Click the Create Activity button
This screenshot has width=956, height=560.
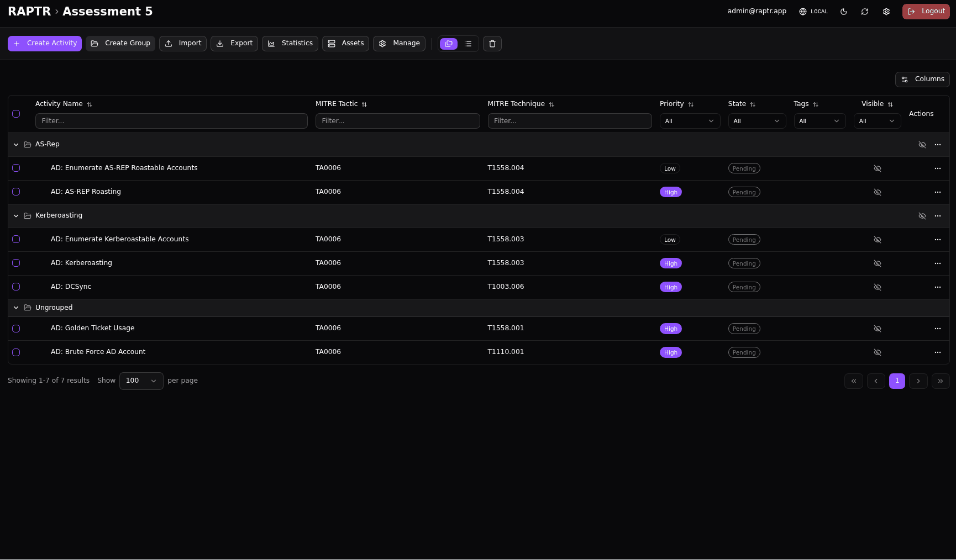45,44
